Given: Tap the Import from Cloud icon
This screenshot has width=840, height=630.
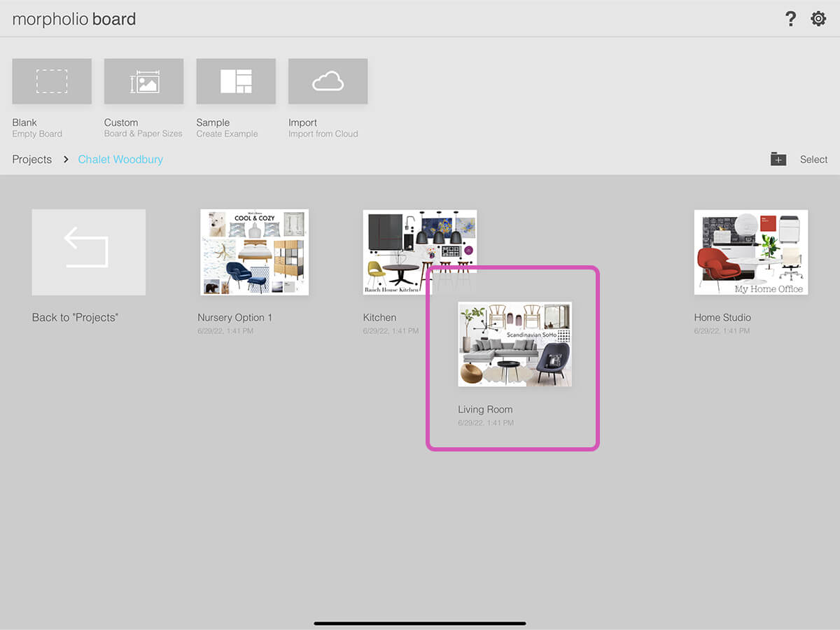Looking at the screenshot, I should 328,82.
